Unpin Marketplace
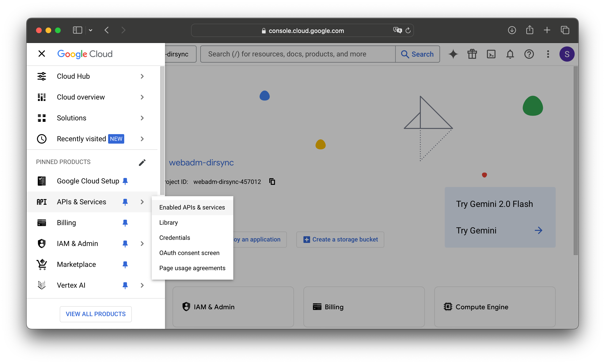 [x=125, y=264]
